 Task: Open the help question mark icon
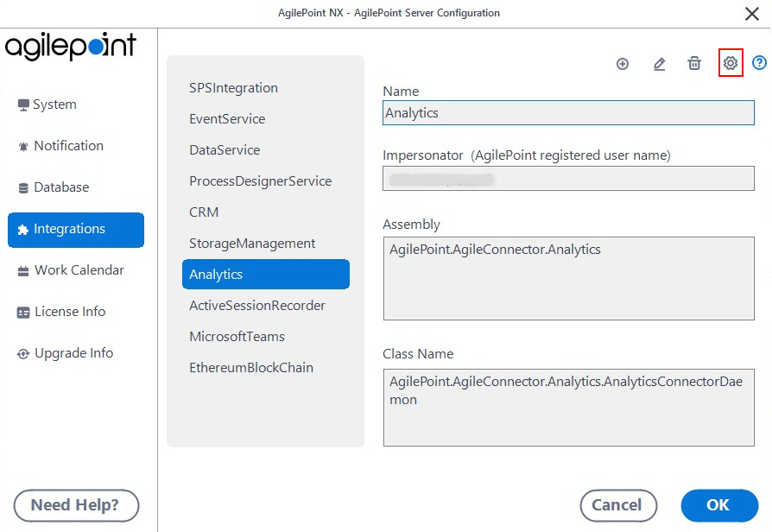[x=759, y=63]
